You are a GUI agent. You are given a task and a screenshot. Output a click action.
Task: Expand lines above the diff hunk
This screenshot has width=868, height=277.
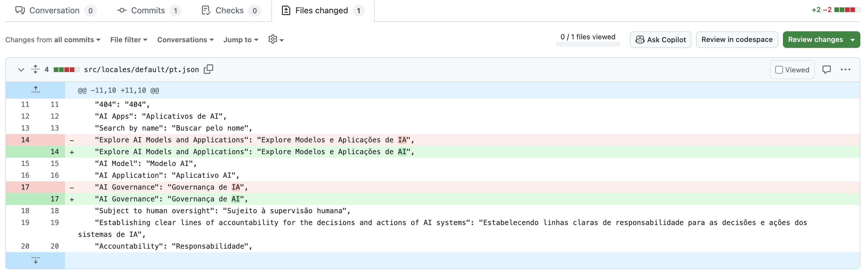[35, 90]
